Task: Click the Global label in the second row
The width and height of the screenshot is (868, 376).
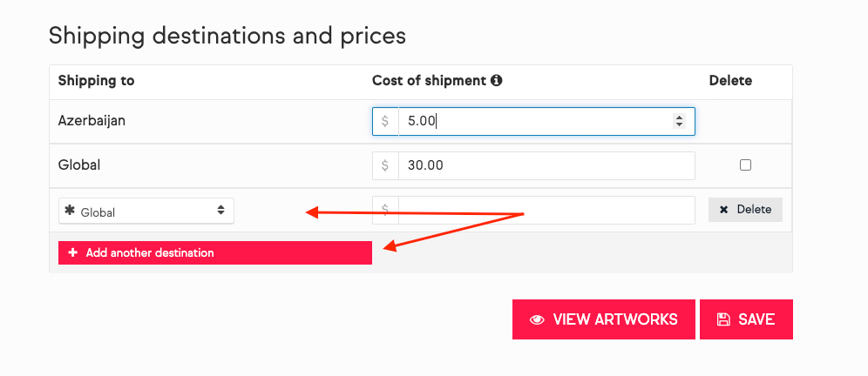Action: coord(79,164)
